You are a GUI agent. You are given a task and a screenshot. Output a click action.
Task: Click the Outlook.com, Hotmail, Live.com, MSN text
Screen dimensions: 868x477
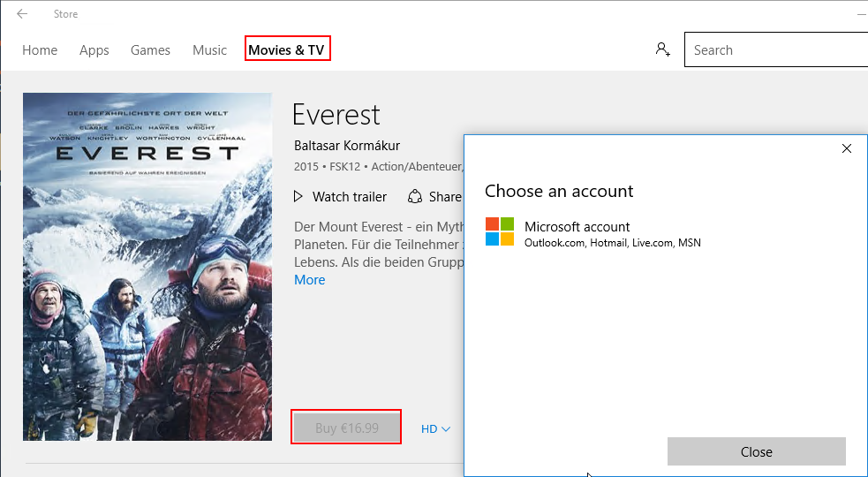(612, 243)
